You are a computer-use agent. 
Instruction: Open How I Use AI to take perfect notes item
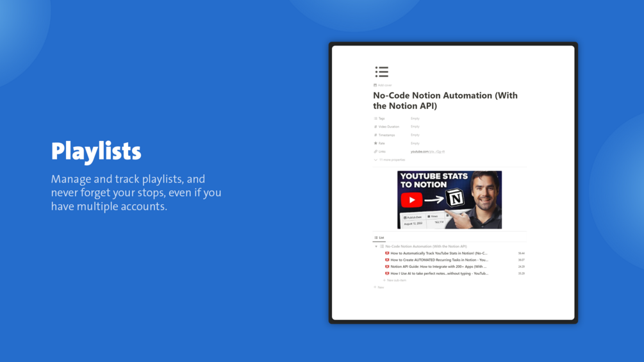point(439,274)
